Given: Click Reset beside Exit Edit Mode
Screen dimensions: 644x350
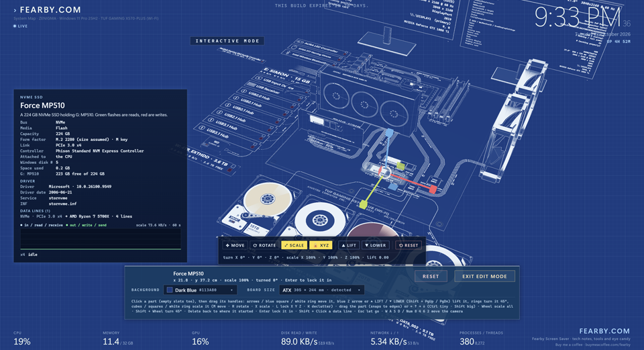Looking at the screenshot, I should pos(431,276).
